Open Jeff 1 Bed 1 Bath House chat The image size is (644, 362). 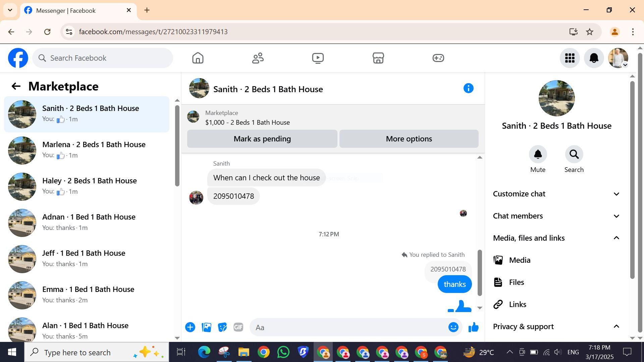pos(87,259)
